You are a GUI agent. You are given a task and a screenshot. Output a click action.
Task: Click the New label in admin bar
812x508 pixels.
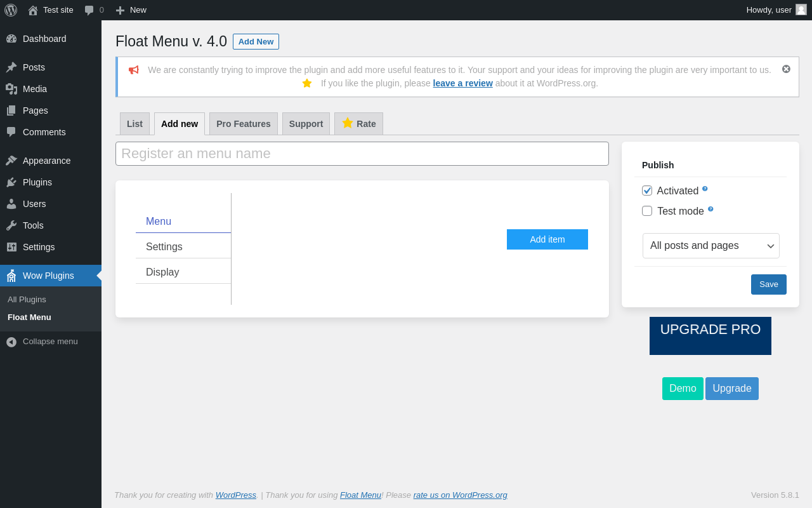coord(138,10)
